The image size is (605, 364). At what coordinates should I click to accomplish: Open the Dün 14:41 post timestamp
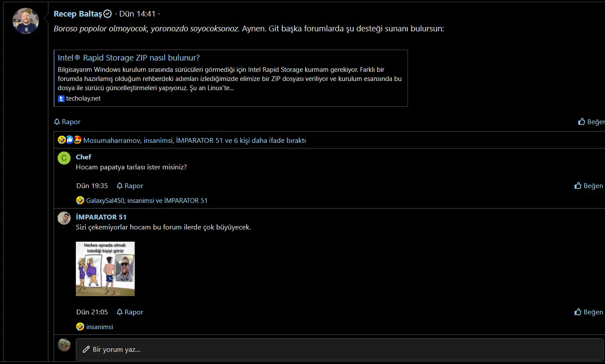(137, 14)
